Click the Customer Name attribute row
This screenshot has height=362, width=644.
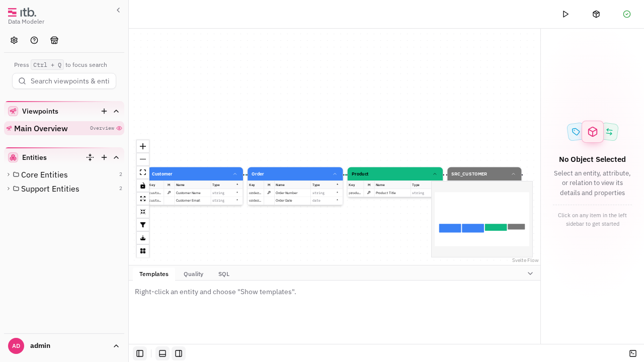click(195, 193)
